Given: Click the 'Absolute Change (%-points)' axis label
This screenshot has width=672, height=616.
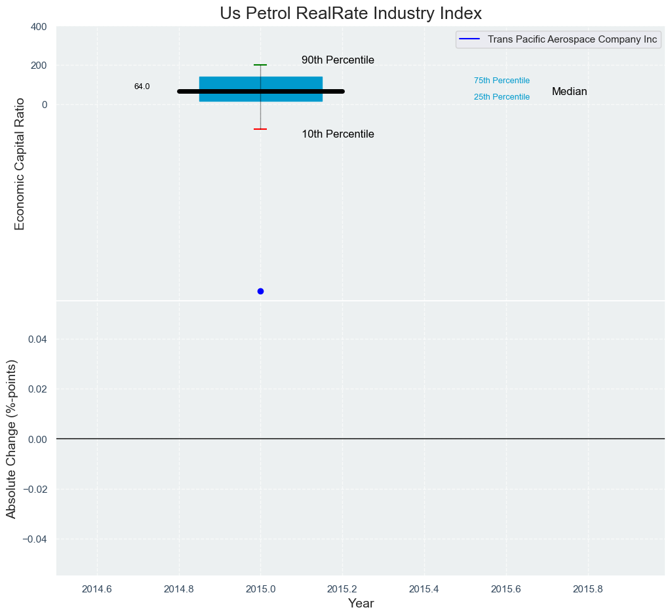Looking at the screenshot, I should (x=11, y=439).
